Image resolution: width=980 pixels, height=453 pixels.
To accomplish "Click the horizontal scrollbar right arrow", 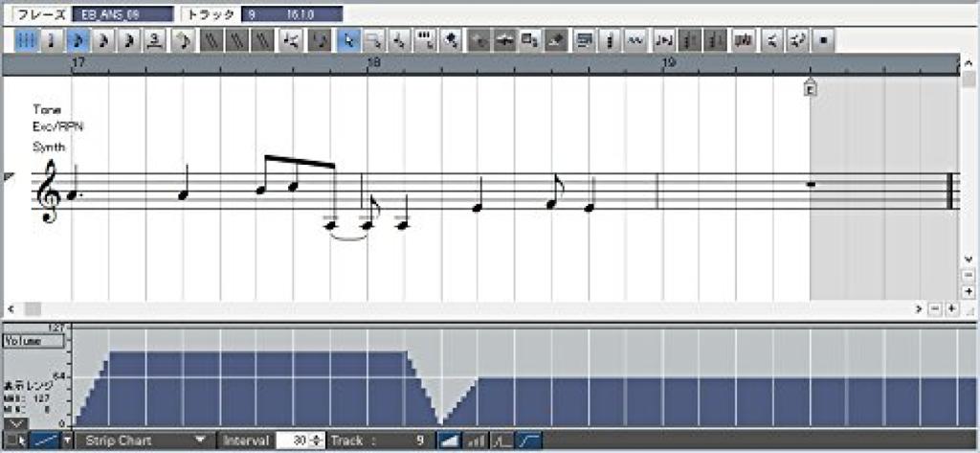I will click(919, 308).
